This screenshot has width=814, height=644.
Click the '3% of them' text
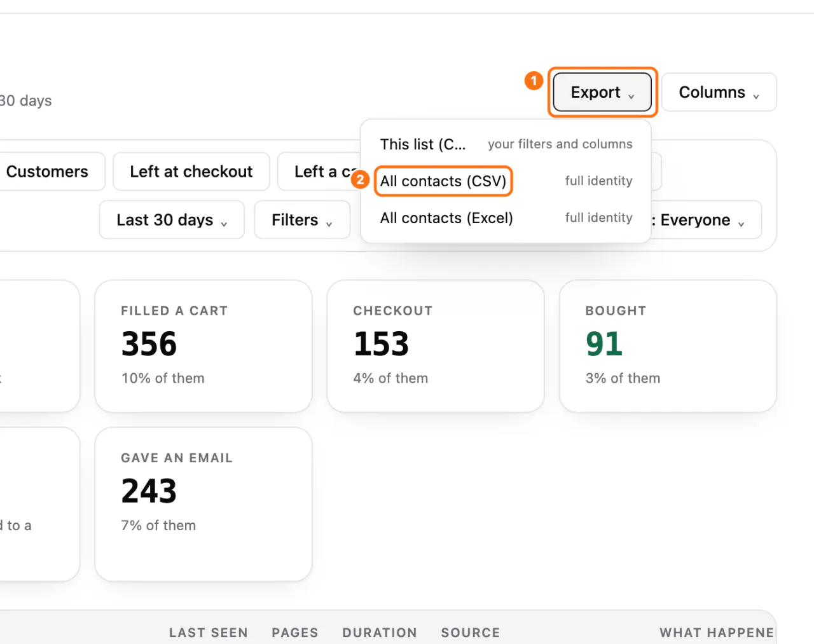pos(623,378)
